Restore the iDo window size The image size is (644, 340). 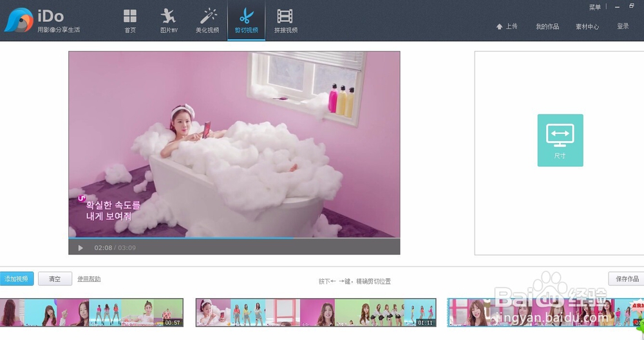pyautogui.click(x=632, y=6)
